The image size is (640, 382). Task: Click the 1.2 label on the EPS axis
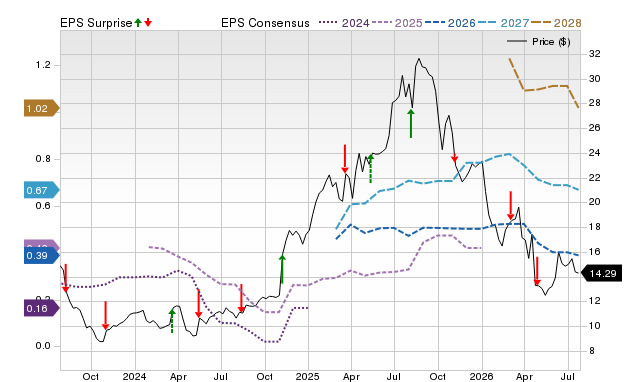coord(43,65)
